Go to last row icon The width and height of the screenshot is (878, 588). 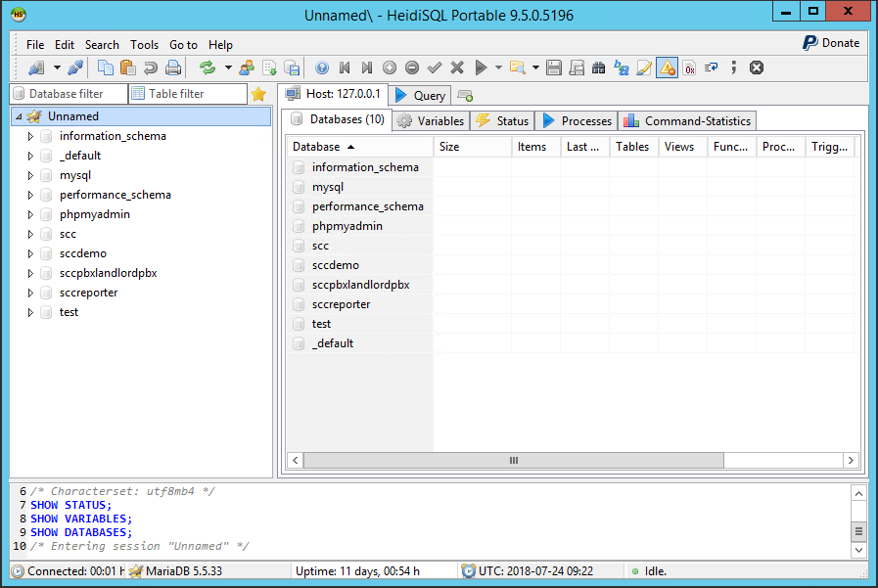(367, 68)
